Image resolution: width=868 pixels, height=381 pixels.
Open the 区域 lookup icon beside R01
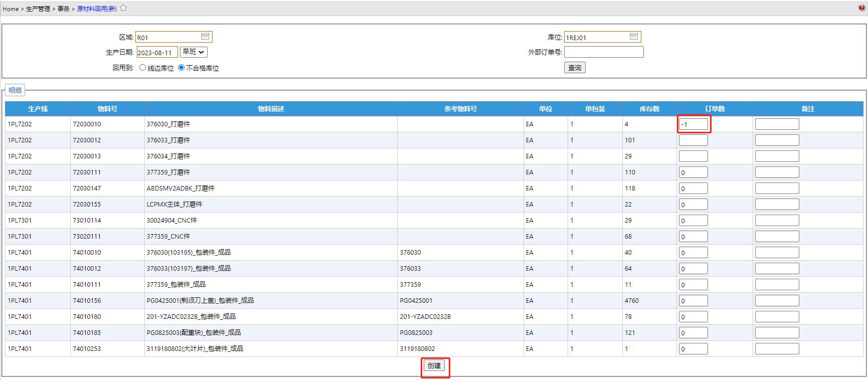pyautogui.click(x=205, y=37)
